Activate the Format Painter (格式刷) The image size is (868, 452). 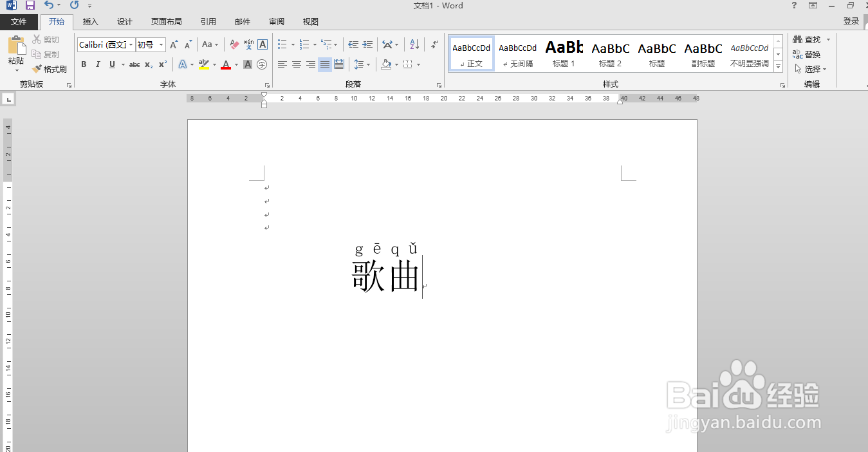tap(50, 69)
